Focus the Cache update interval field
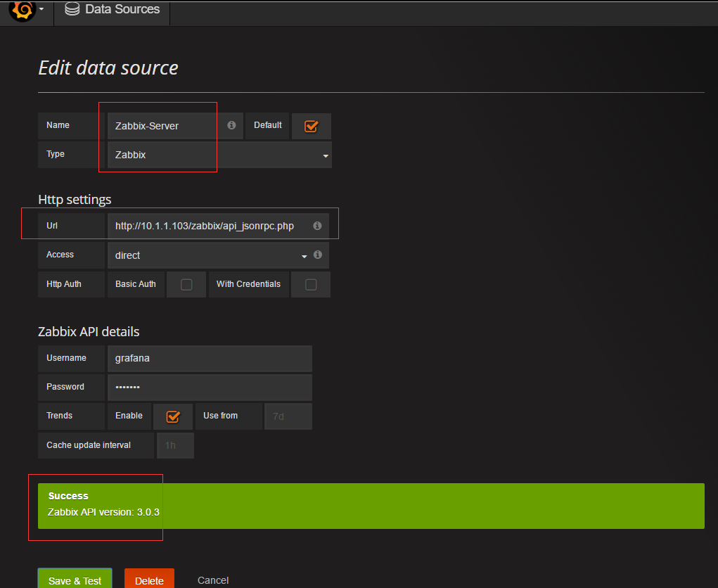 175,445
